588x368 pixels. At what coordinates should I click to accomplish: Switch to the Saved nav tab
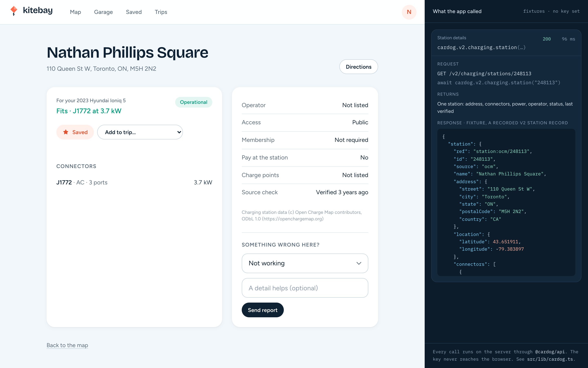(x=134, y=12)
